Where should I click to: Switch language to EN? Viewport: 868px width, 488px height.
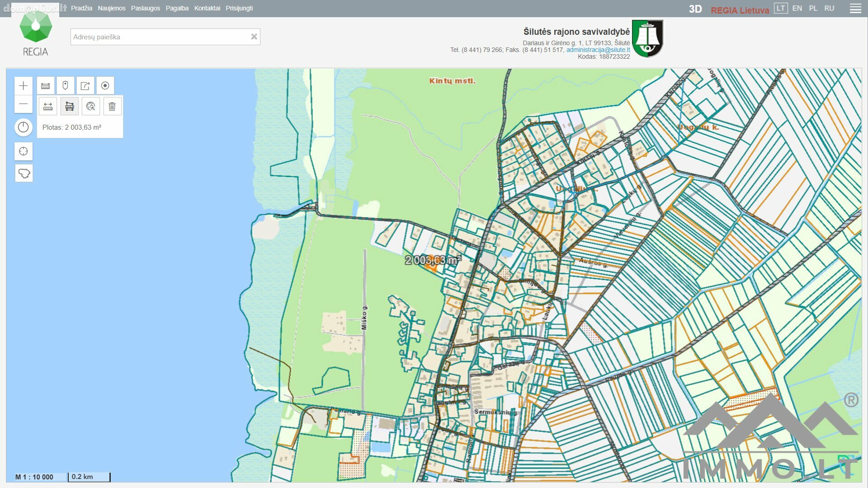point(797,8)
